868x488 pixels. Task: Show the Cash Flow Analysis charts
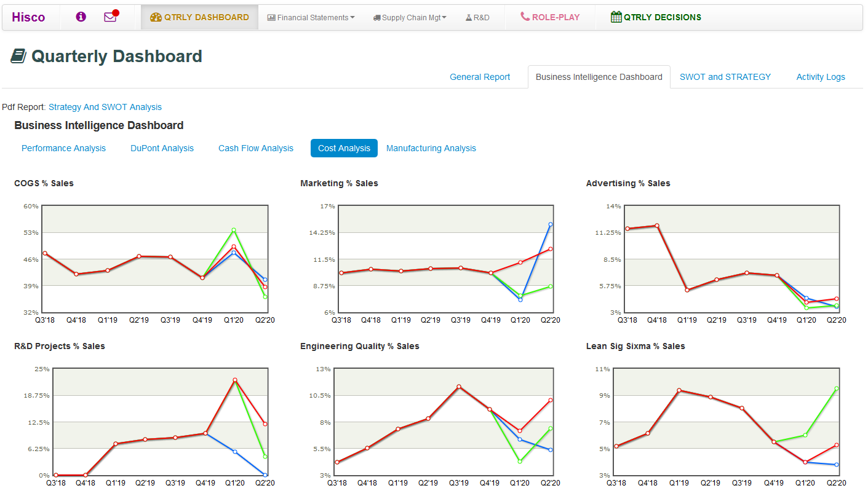[256, 148]
